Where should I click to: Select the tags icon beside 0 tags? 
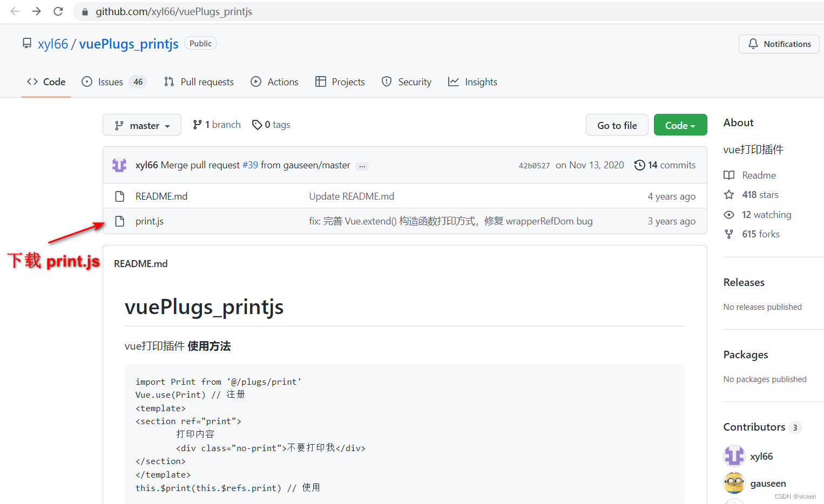click(258, 124)
